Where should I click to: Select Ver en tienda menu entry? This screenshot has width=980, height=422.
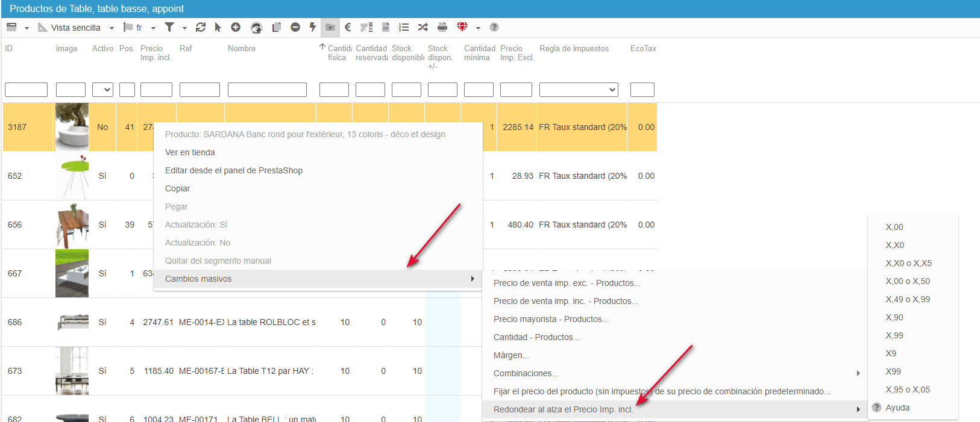coord(190,152)
